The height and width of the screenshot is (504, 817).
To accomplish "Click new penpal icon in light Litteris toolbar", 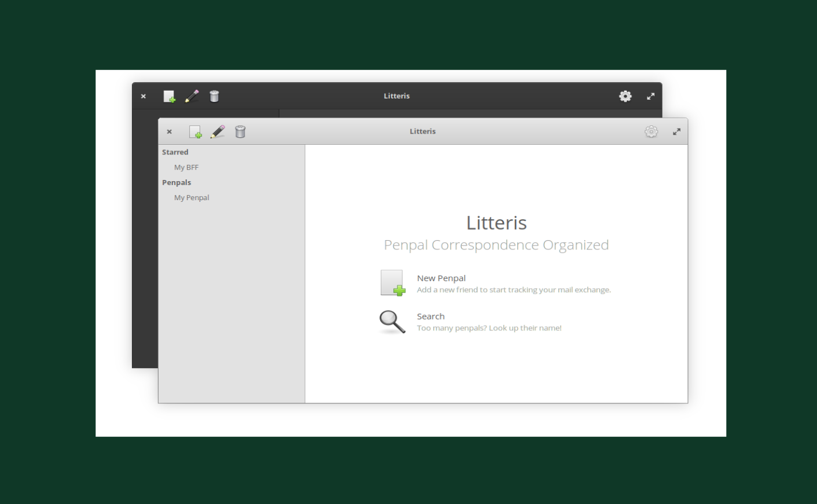I will tap(196, 132).
